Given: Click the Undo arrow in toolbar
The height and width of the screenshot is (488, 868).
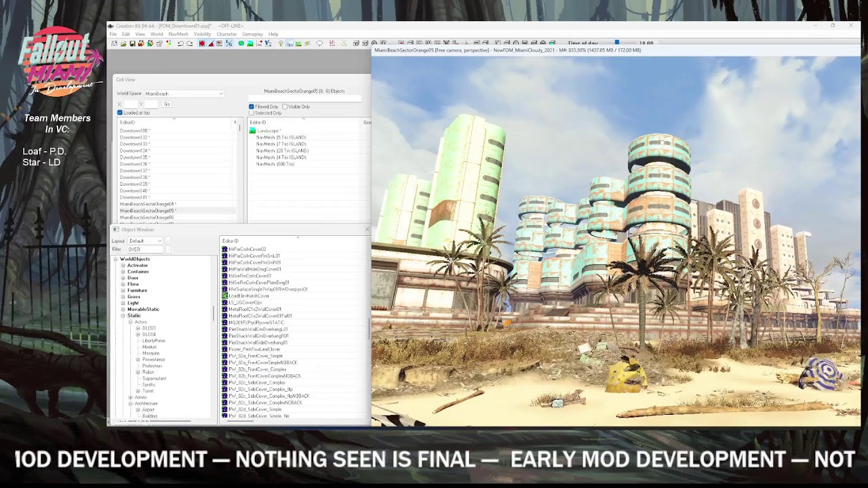Looking at the screenshot, I should coord(180,43).
